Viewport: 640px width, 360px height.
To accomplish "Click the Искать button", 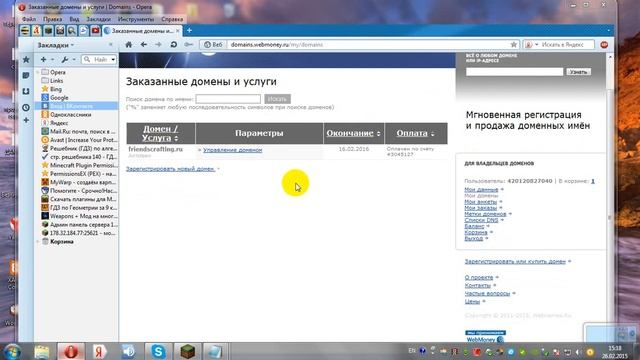I will click(x=277, y=99).
